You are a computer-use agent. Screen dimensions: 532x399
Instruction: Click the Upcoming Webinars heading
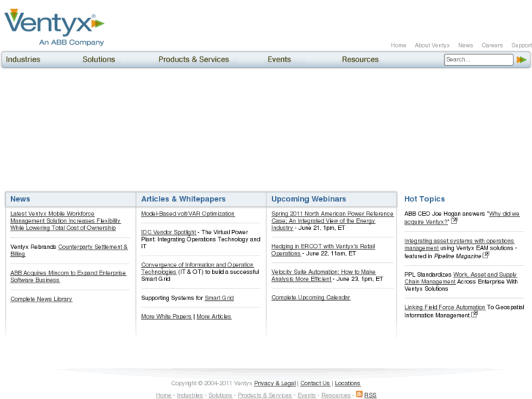[309, 199]
